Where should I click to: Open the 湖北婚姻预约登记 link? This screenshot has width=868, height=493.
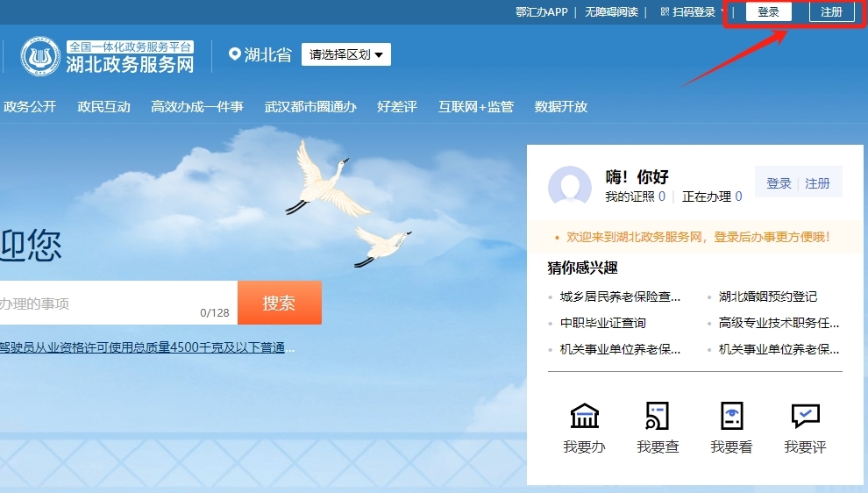point(768,297)
